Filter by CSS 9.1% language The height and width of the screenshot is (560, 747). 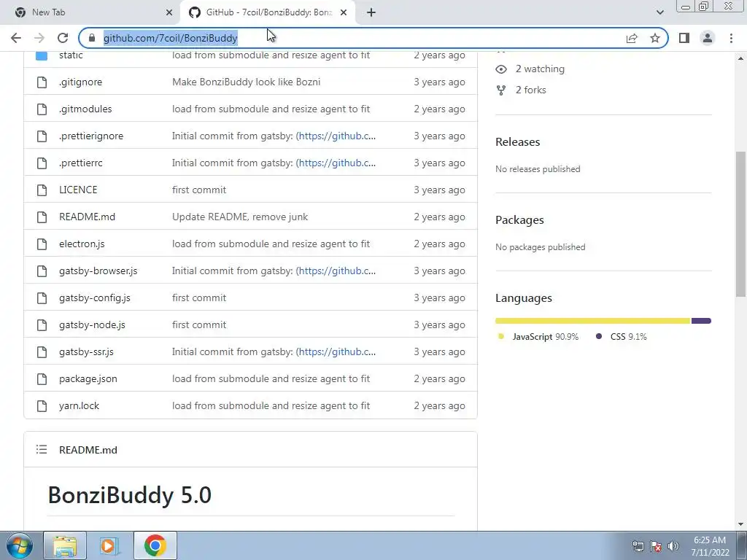622,337
